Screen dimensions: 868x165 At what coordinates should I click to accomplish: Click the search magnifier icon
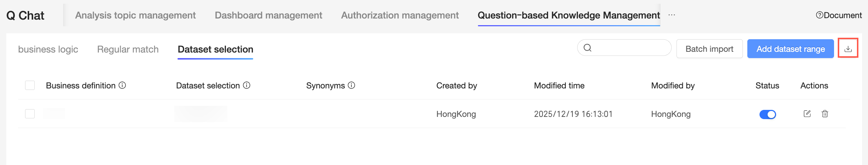588,48
